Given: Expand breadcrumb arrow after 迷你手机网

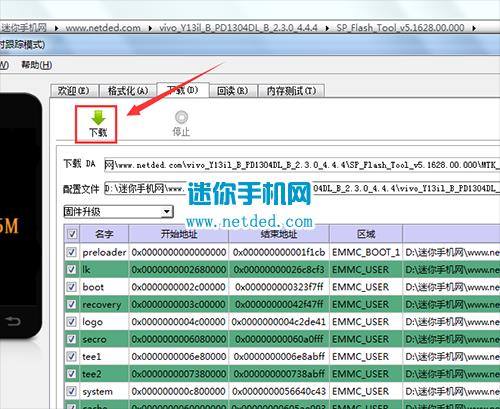Looking at the screenshot, I should (x=56, y=28).
